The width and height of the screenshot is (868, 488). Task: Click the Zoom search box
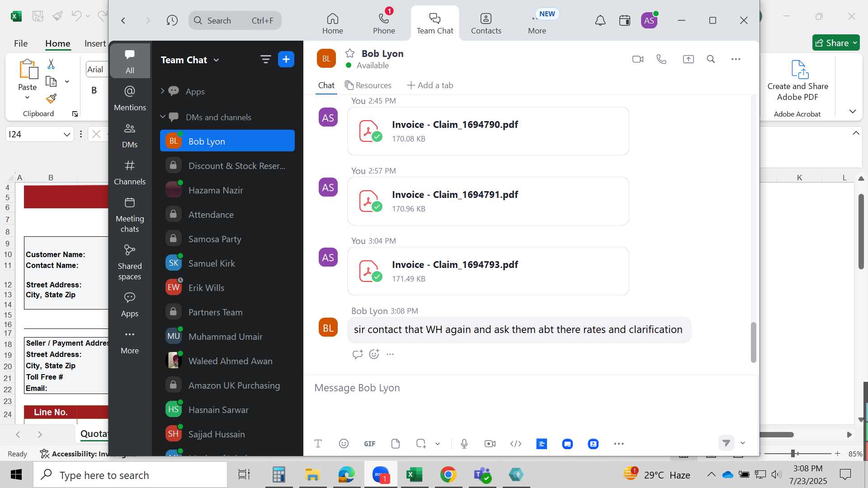click(235, 20)
